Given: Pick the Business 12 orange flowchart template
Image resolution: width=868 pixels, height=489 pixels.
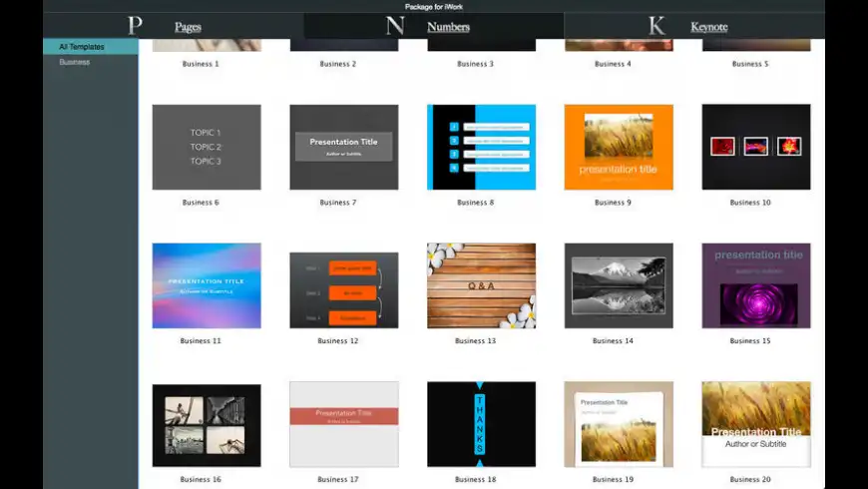Looking at the screenshot, I should click(x=343, y=289).
